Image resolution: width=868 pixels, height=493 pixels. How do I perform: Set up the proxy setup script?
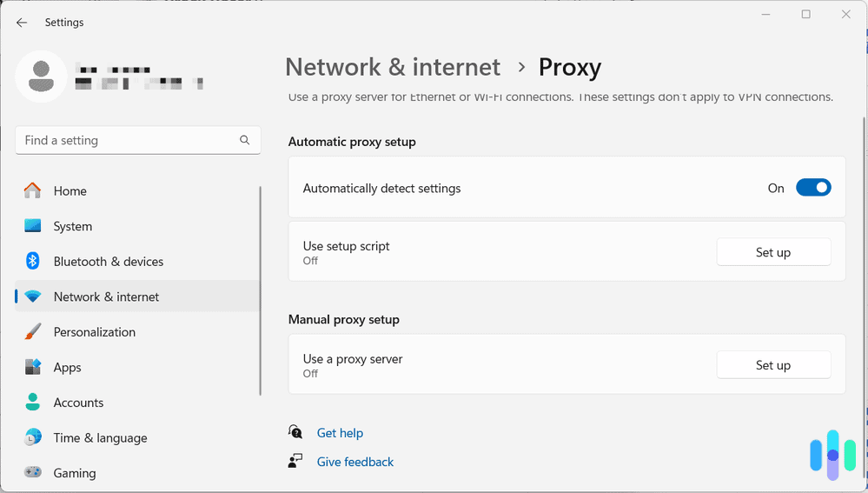pyautogui.click(x=772, y=252)
